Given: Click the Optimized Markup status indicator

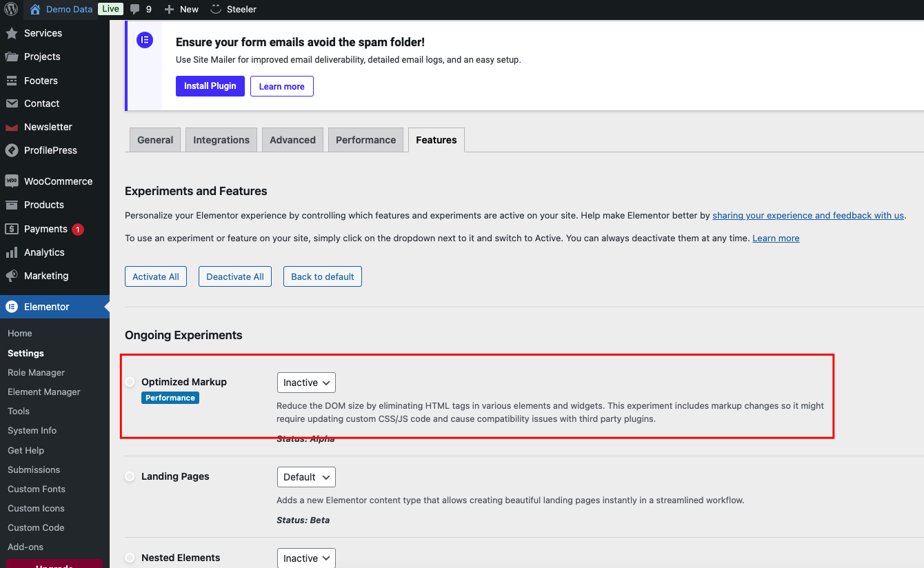Looking at the screenshot, I should 130,382.
